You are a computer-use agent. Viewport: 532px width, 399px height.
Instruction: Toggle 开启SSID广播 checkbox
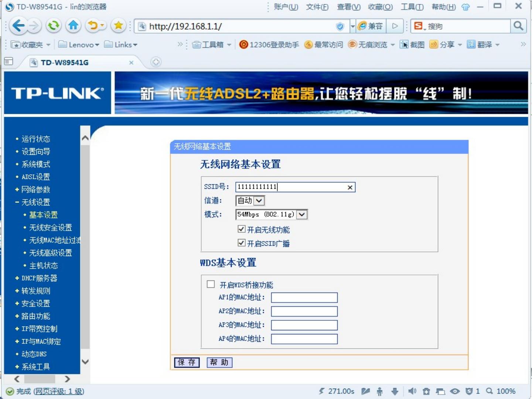[242, 243]
